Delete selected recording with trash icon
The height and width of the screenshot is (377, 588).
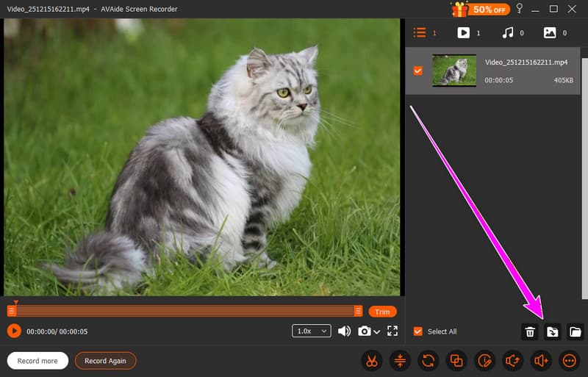pyautogui.click(x=530, y=331)
